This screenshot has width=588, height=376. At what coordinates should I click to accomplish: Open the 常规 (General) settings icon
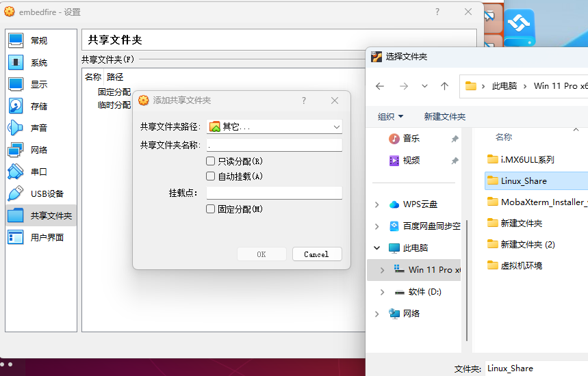pos(16,40)
